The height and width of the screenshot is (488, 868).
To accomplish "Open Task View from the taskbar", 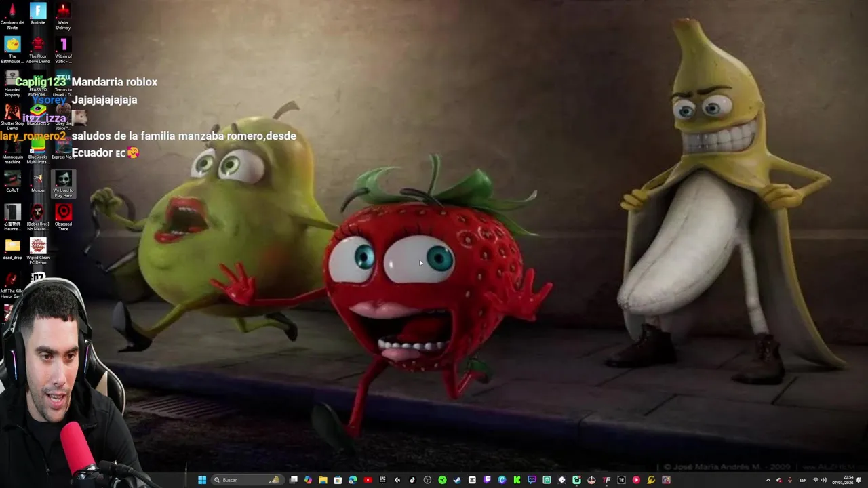I will pyautogui.click(x=293, y=480).
